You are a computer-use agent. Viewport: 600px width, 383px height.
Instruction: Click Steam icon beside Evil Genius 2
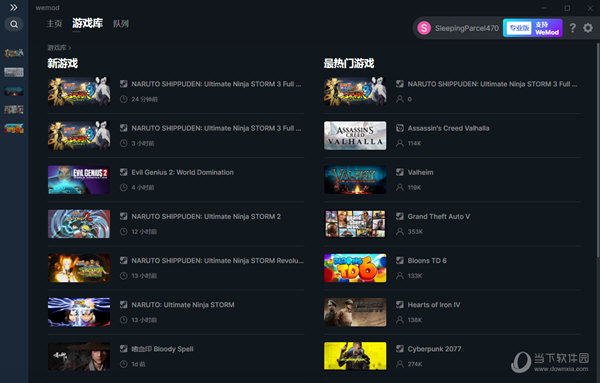click(x=124, y=172)
